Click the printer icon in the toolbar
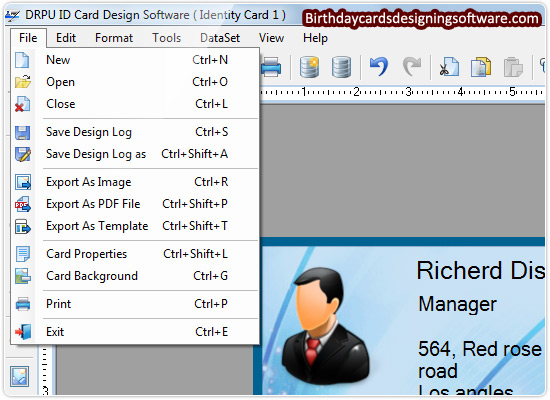The width and height of the screenshot is (550, 400). 271,66
